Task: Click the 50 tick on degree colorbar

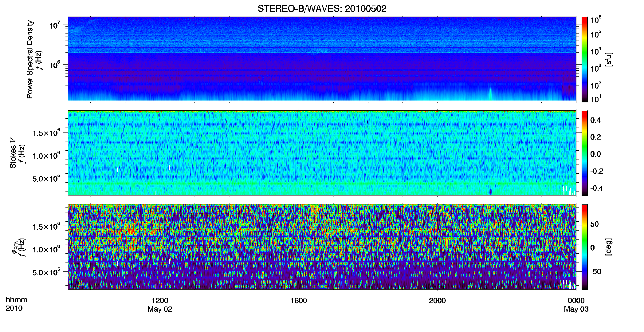Action: pyautogui.click(x=595, y=224)
